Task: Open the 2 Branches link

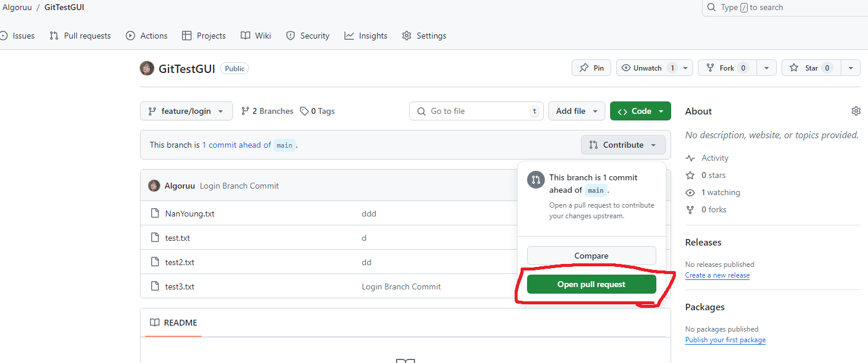Action: pos(267,111)
